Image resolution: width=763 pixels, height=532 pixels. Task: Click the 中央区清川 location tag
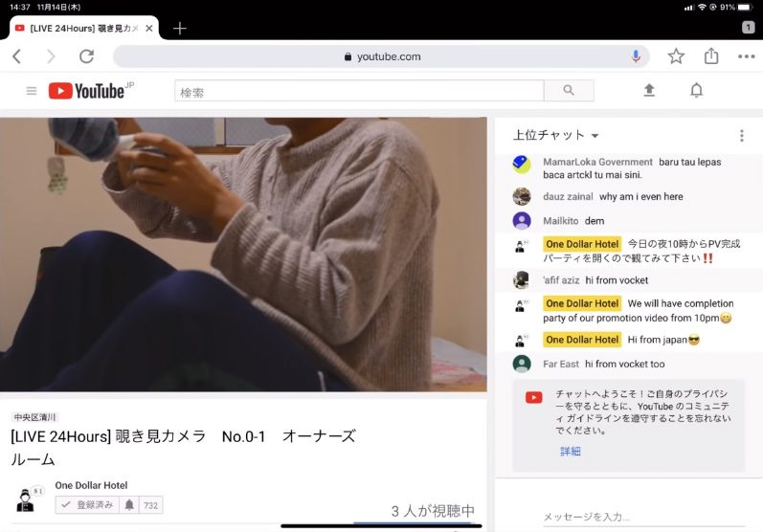coord(34,417)
